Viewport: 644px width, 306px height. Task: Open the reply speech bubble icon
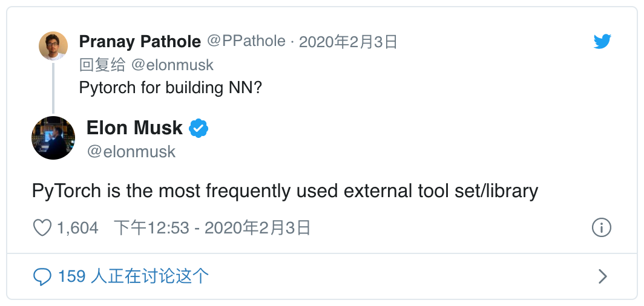click(x=42, y=277)
